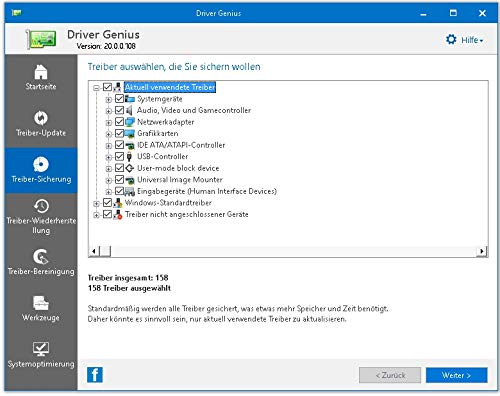Open the Werkzeuge tools icon

pyautogui.click(x=41, y=303)
